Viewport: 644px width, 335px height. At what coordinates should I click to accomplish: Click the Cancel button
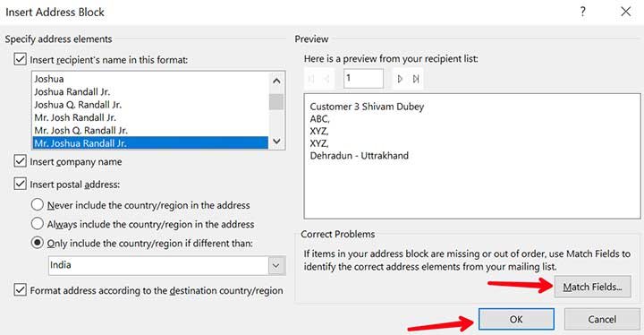[602, 320]
